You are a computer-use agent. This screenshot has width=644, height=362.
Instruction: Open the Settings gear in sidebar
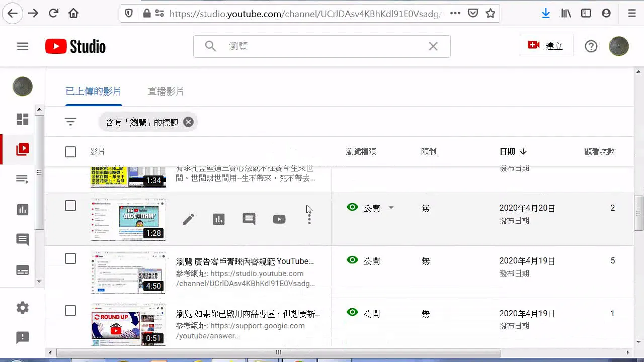point(23,308)
